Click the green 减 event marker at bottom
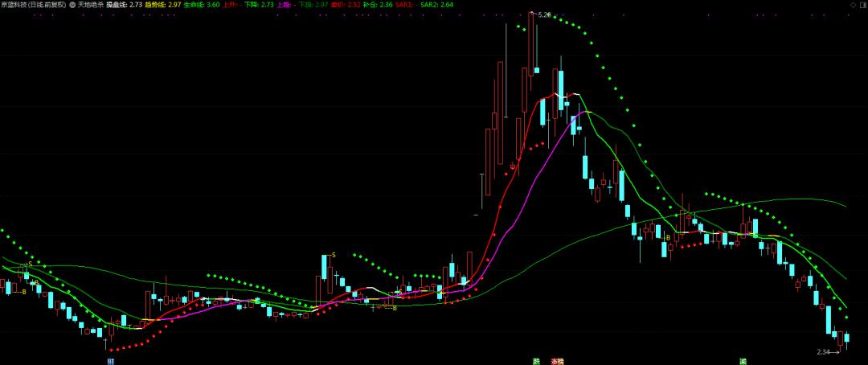The image size is (868, 365). [x=743, y=361]
